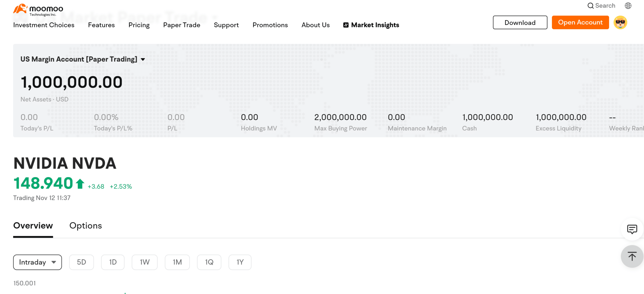The height and width of the screenshot is (294, 644).
Task: Click the globe language icon
Action: [x=628, y=6]
